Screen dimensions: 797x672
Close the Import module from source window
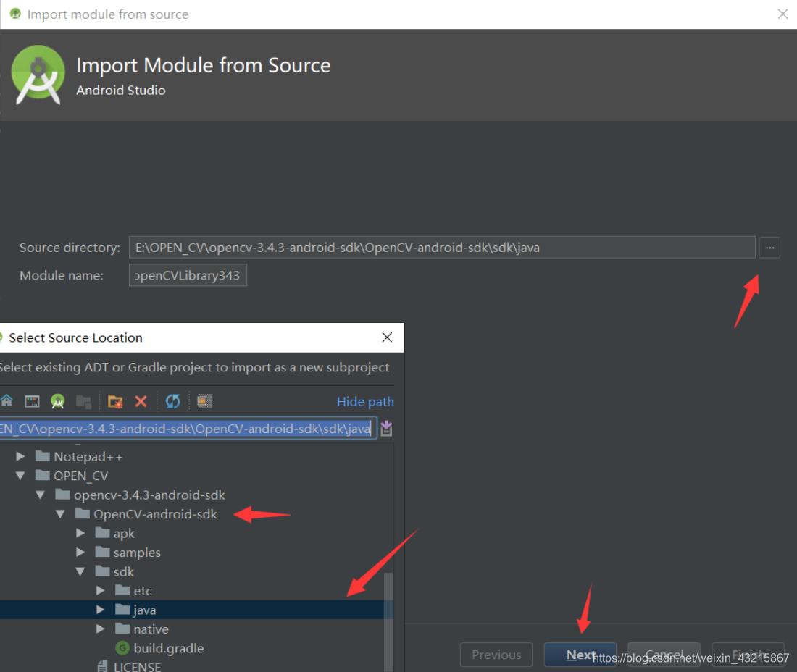(783, 14)
